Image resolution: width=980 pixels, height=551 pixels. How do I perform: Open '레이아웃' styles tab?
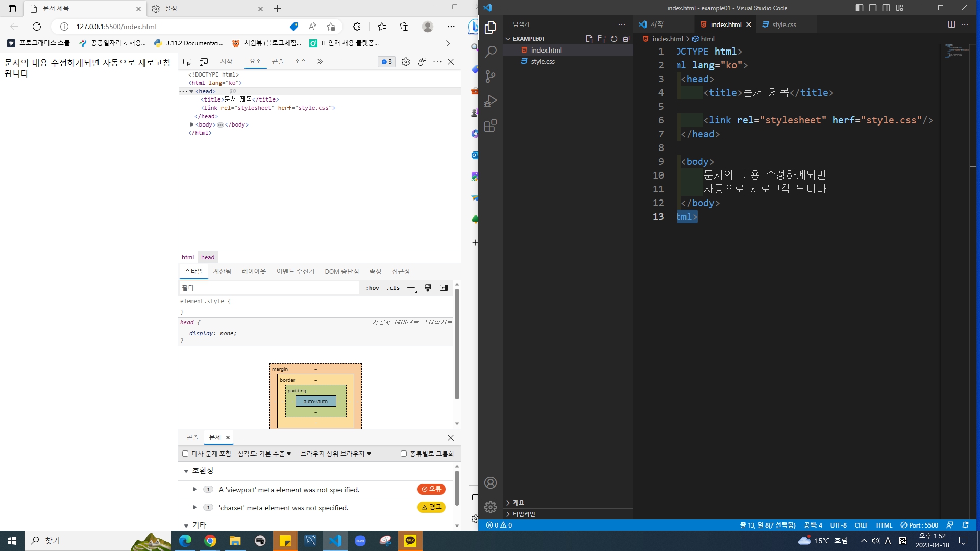tap(254, 271)
